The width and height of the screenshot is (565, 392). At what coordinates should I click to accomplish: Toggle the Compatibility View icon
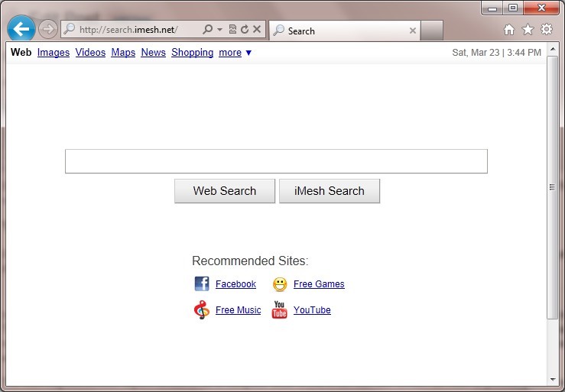pos(232,29)
